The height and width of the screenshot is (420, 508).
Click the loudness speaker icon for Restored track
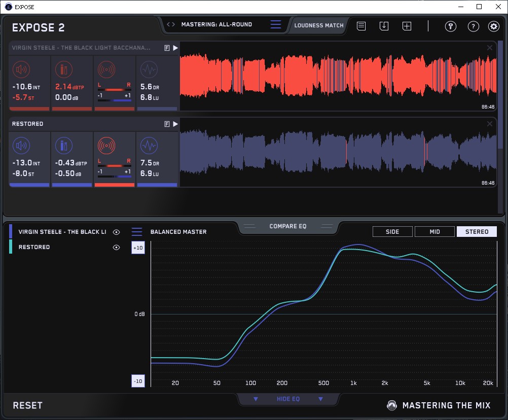coord(21,146)
